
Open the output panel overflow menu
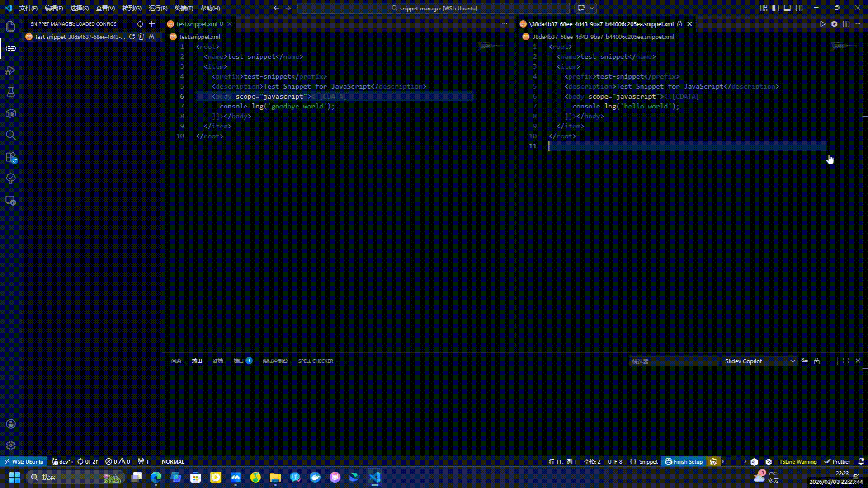(829, 361)
